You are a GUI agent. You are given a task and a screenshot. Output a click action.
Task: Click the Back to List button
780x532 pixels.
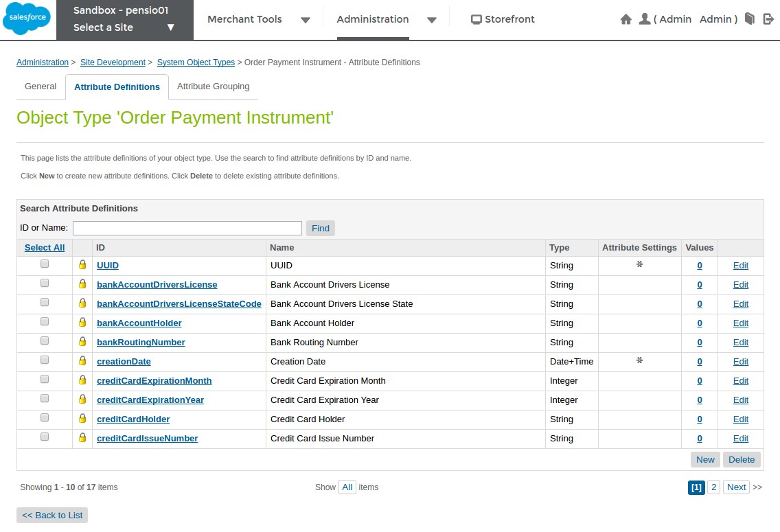52,515
